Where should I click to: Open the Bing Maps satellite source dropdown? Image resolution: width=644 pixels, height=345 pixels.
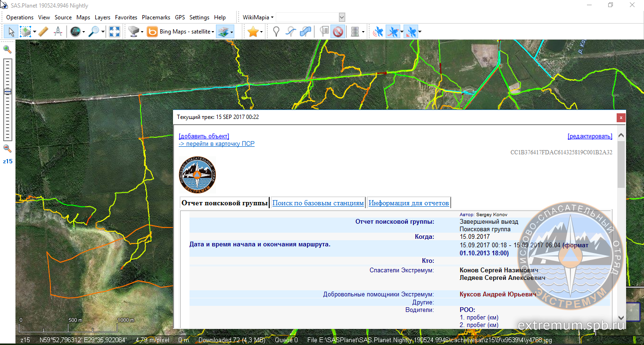pyautogui.click(x=213, y=32)
